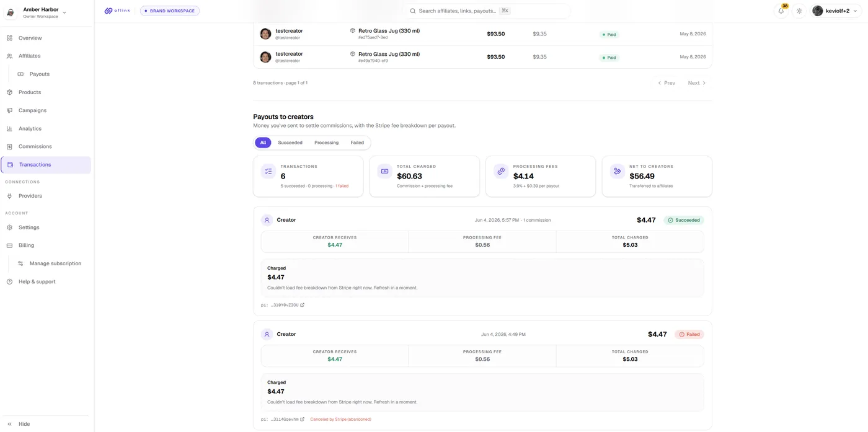Screen dimensions: 868x432
Task: Open notifications bell with 38 badge
Action: coord(781,11)
